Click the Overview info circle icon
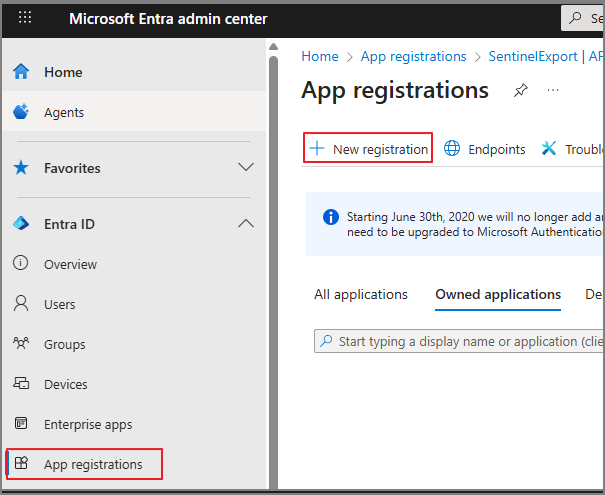This screenshot has height=495, width=605. 20,263
